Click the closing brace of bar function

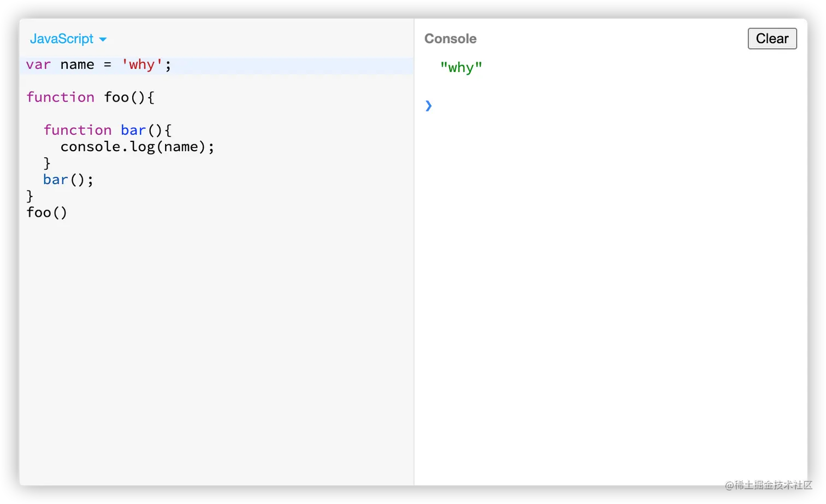point(47,163)
